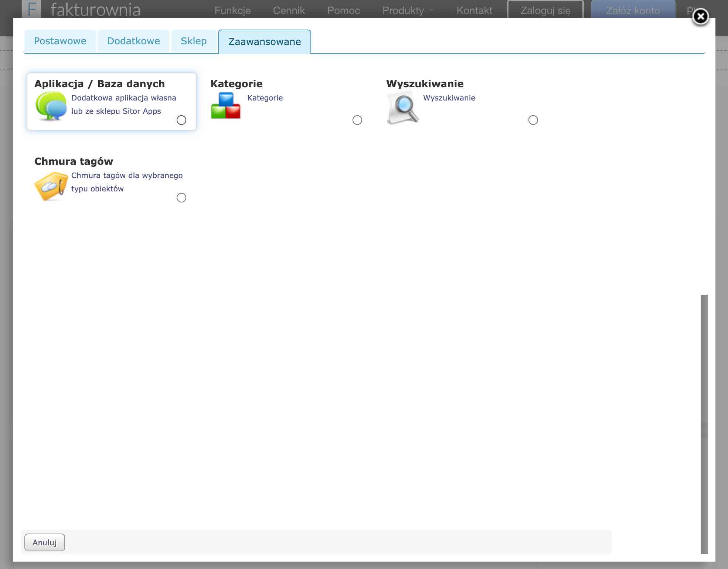Select the Kategorie radio button
The width and height of the screenshot is (728, 569).
pyautogui.click(x=357, y=120)
